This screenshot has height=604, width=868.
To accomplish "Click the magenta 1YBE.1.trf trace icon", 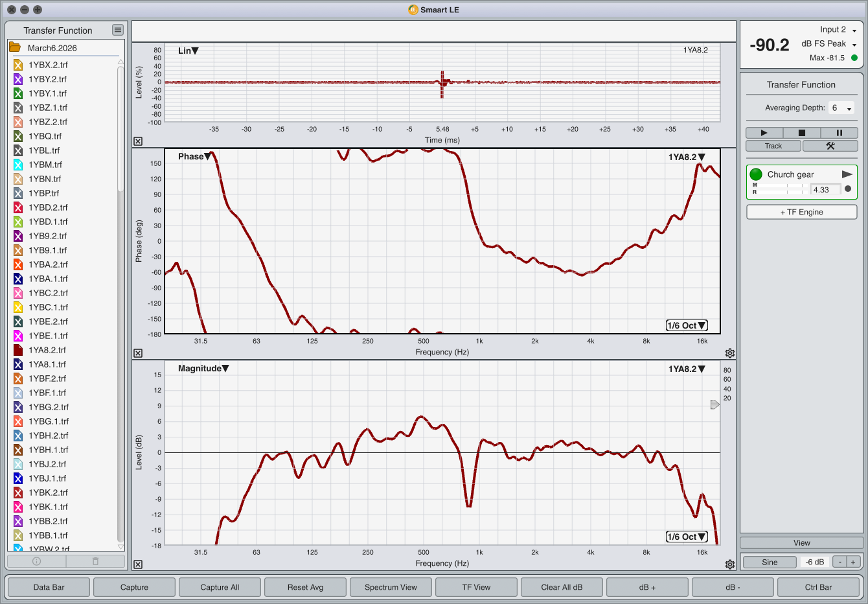I will (x=18, y=336).
